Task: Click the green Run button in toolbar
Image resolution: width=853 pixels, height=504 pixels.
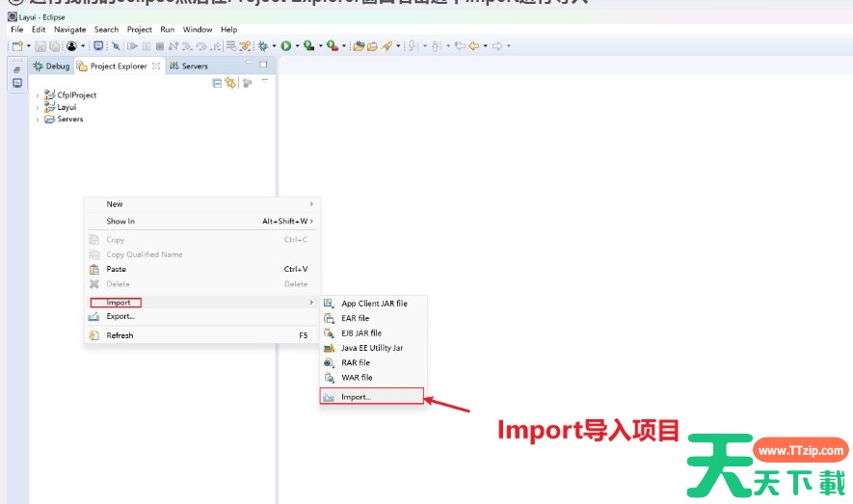Action: coord(285,45)
